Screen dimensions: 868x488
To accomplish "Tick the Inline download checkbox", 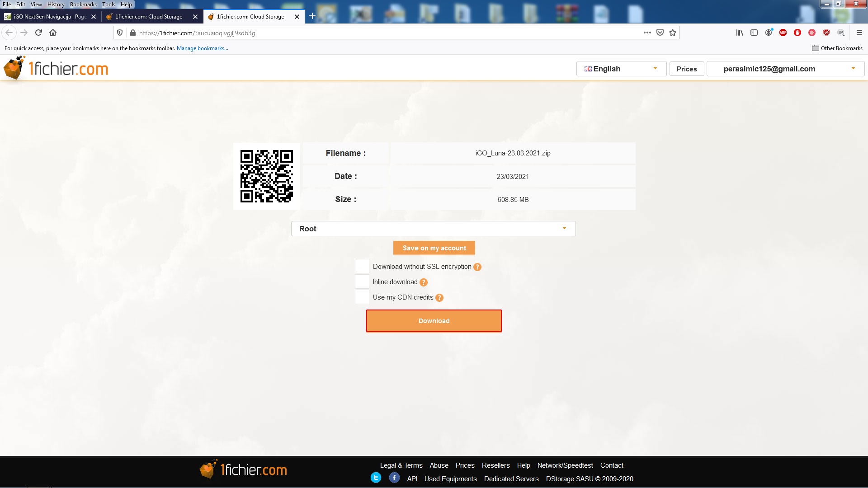I will click(x=362, y=282).
